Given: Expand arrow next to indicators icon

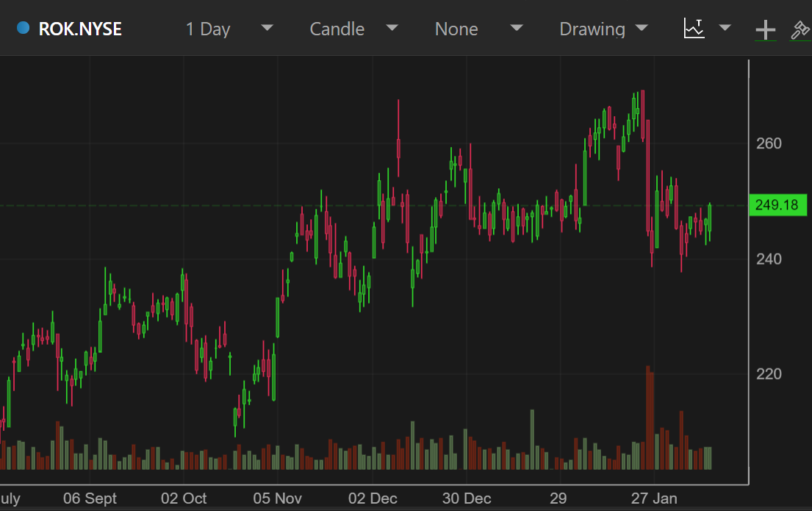Looking at the screenshot, I should [725, 28].
